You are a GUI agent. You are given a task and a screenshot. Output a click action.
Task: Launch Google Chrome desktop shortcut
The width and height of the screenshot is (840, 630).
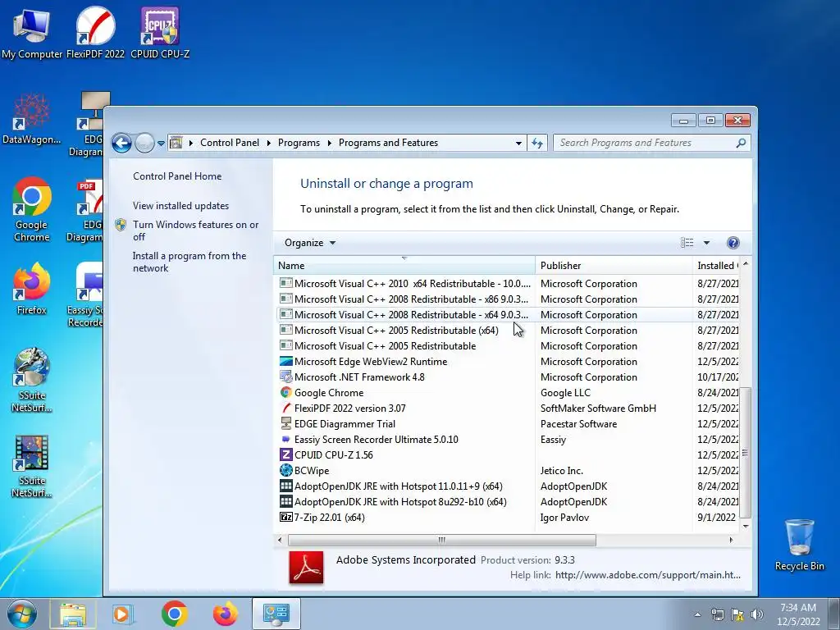pyautogui.click(x=32, y=209)
